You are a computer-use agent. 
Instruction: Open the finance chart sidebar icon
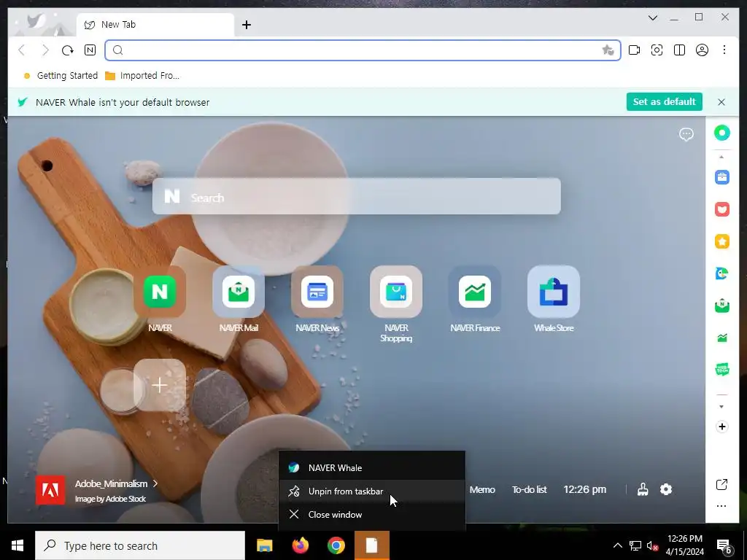tap(721, 338)
